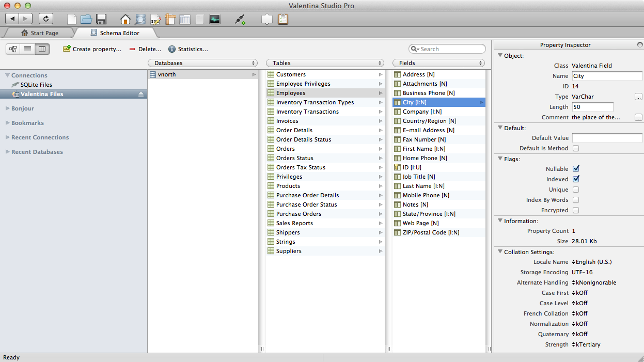The image size is (644, 362).
Task: Click the forward navigation arrow
Action: [26, 19]
